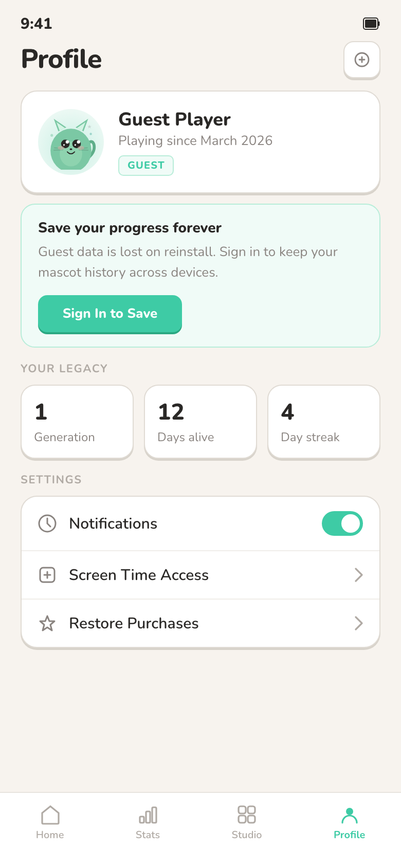Tap the plus circle icon beside Profile title
This screenshot has height=868, width=401.
(362, 60)
